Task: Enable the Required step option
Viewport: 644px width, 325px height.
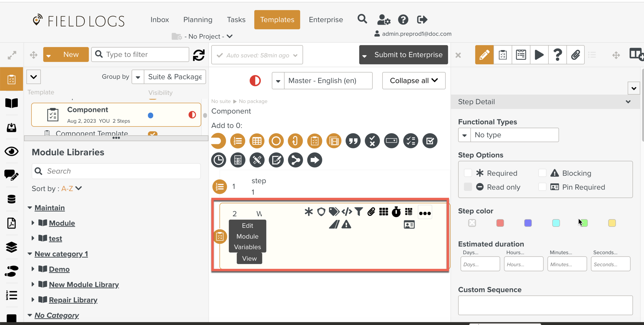Action: 468,173
